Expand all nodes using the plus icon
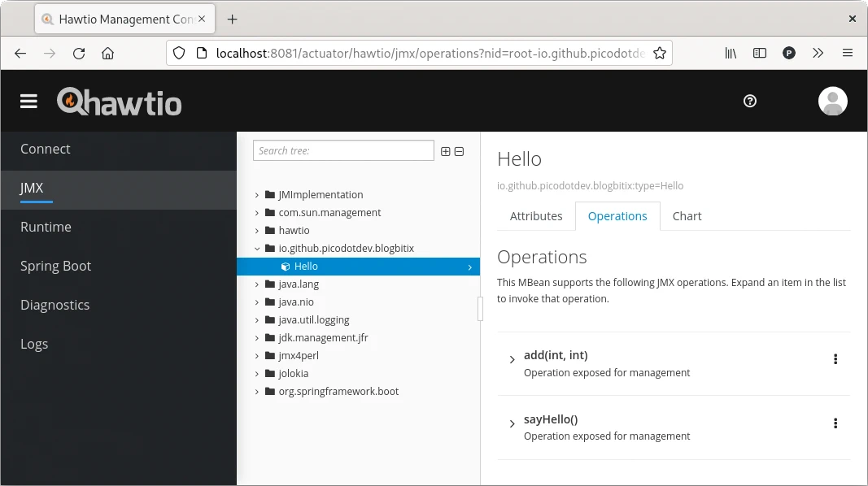This screenshot has height=486, width=868. [445, 151]
